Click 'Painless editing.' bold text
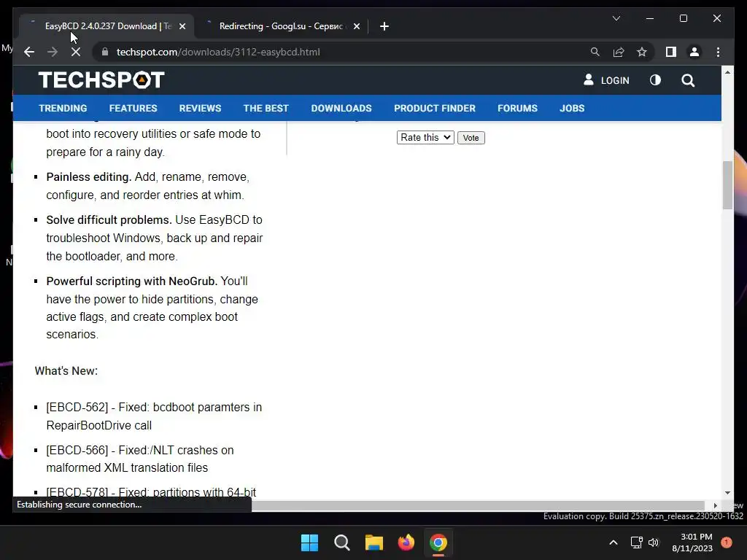This screenshot has height=560, width=747. [88, 176]
